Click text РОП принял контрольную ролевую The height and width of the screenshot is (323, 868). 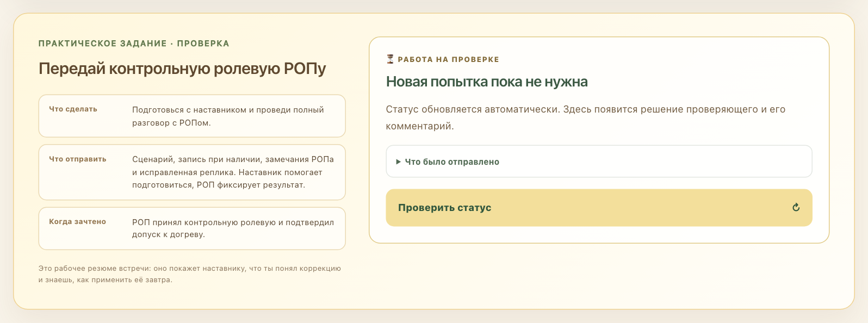[204, 222]
